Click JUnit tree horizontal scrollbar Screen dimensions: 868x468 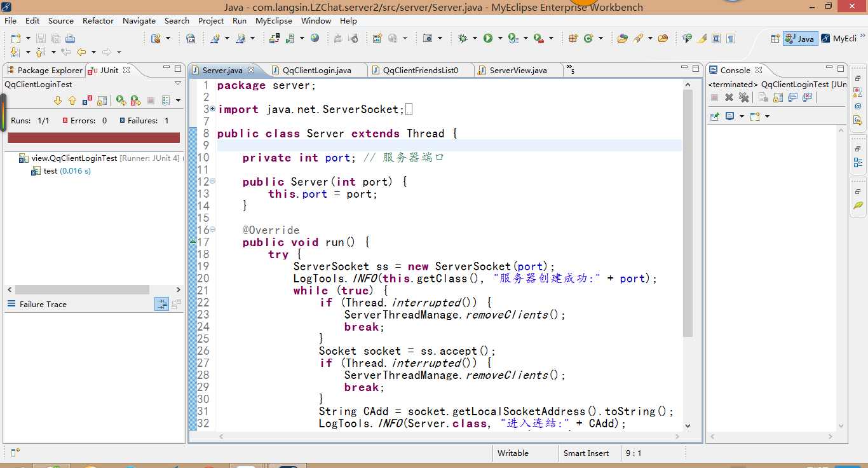coord(82,289)
